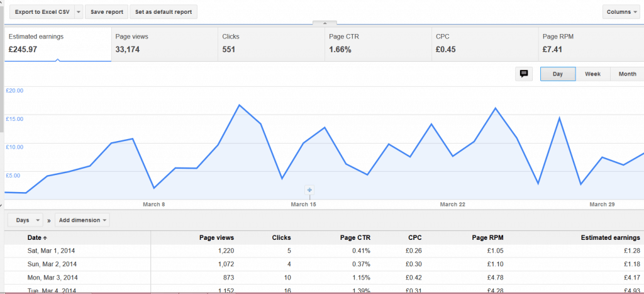The width and height of the screenshot is (644, 294).
Task: Click the 1,220 page views cell
Action: [226, 251]
